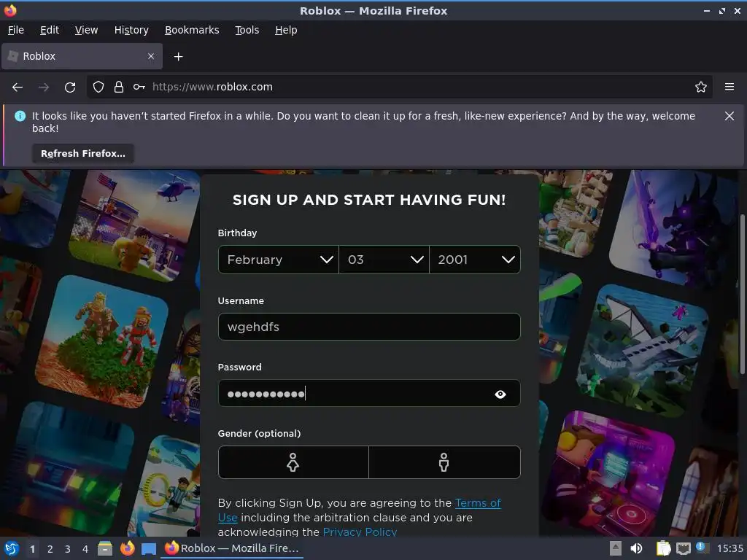Show the password using the eye icon
The width and height of the screenshot is (747, 560).
500,394
